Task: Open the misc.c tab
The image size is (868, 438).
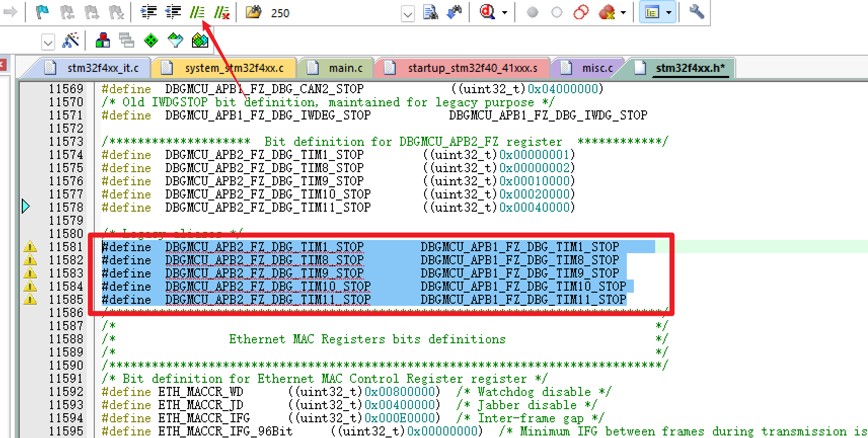Action: [x=597, y=68]
